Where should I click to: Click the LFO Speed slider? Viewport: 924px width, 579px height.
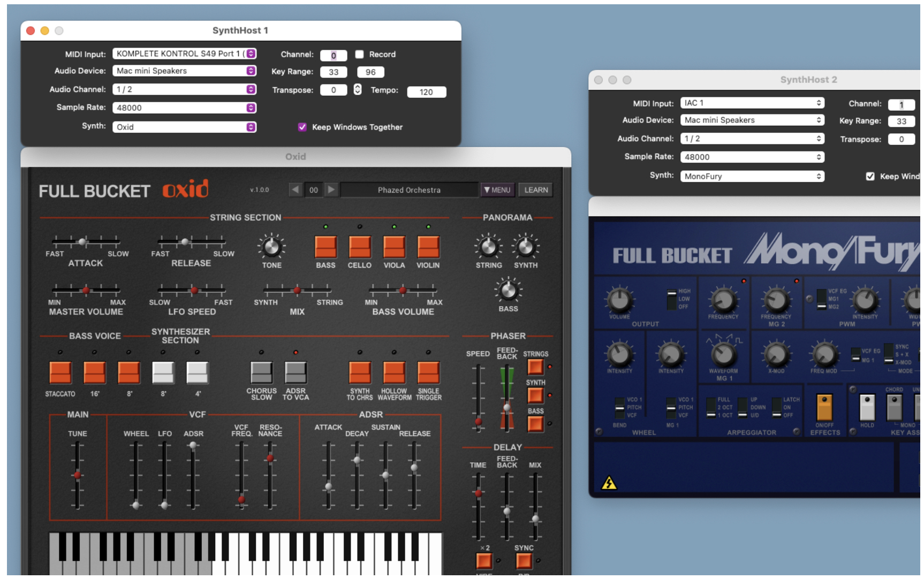[191, 290]
